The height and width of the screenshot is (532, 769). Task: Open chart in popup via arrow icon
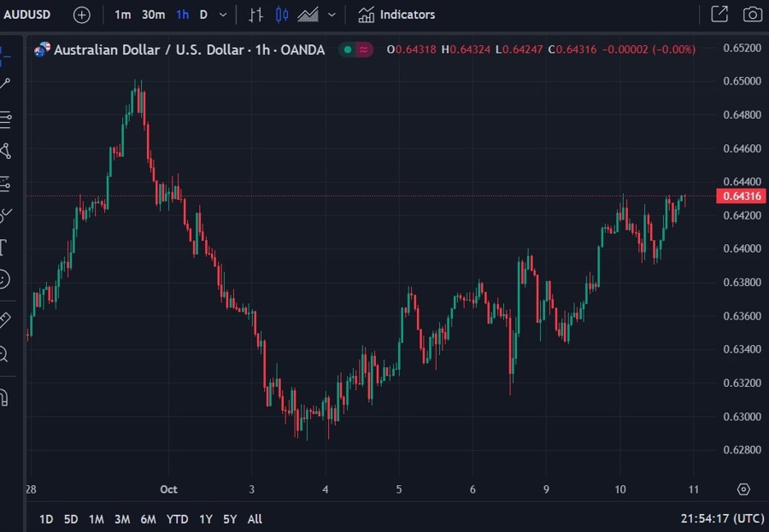pos(719,15)
